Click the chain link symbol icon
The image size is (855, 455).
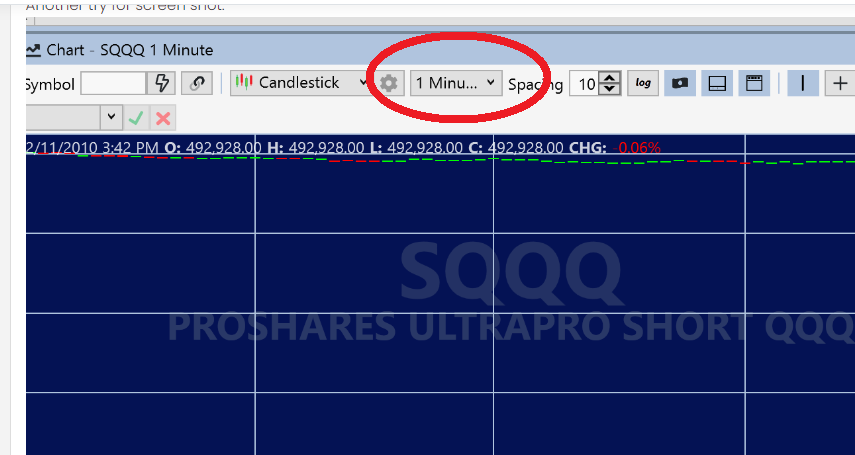197,83
